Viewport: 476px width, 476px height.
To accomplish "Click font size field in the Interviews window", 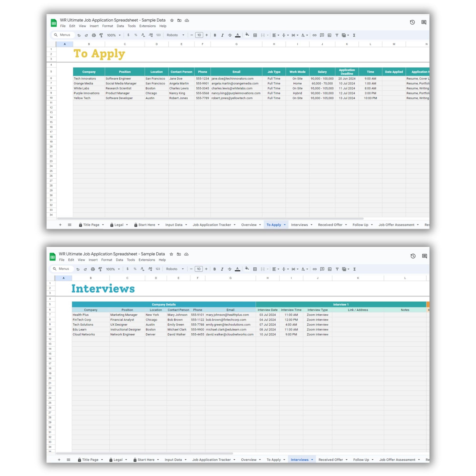I will tap(199, 269).
